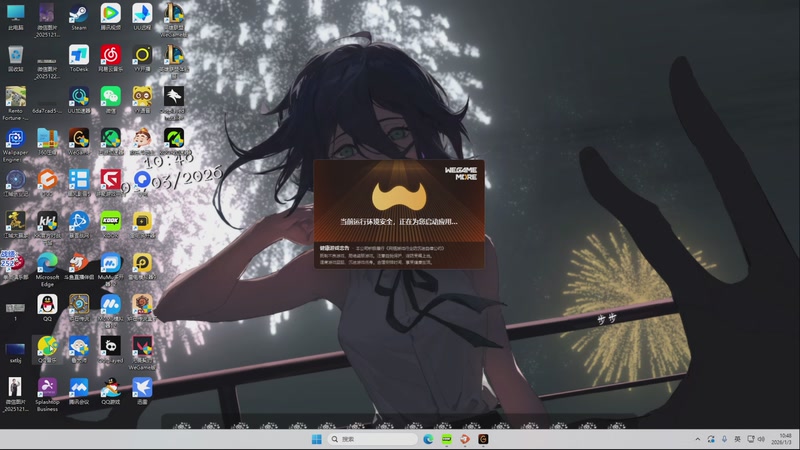Open the KOOK shortcut on the desktop

pos(110,224)
